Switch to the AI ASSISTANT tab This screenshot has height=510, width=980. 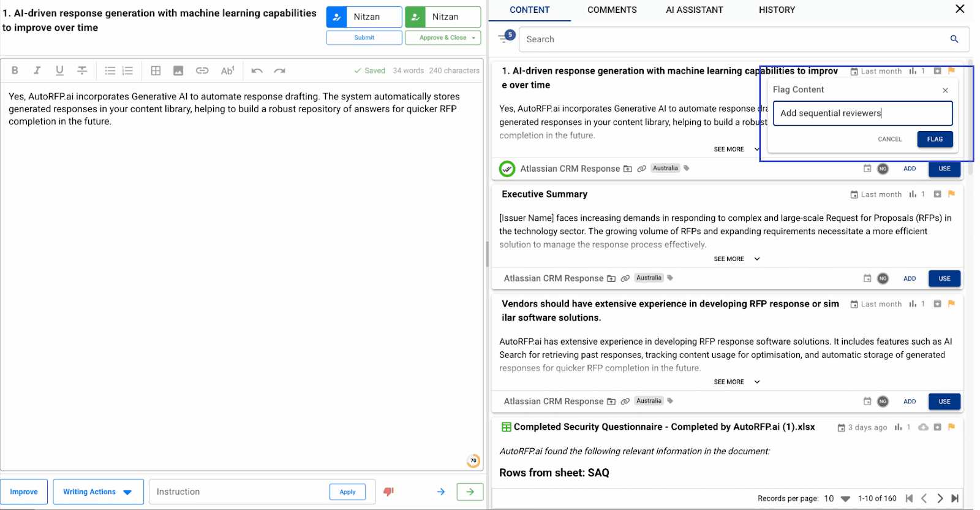pyautogui.click(x=695, y=10)
